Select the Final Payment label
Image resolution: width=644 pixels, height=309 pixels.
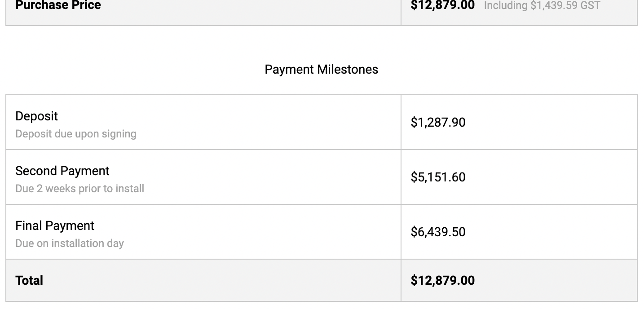pyautogui.click(x=55, y=225)
